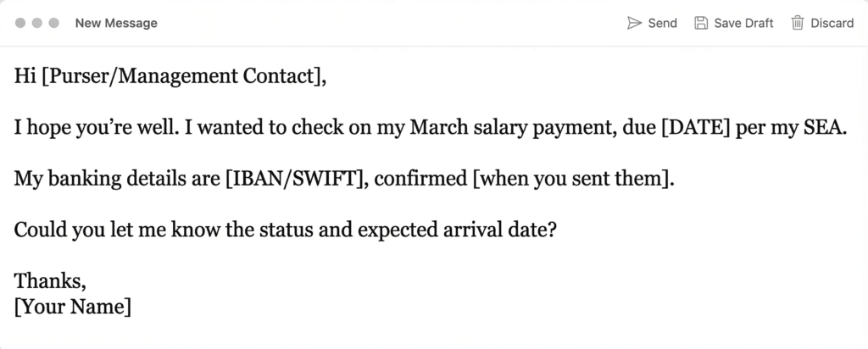Viewport: 868px width, 349px height.
Task: Place cursor in [Purser/Management Contact] placeholder
Action: pyautogui.click(x=181, y=77)
